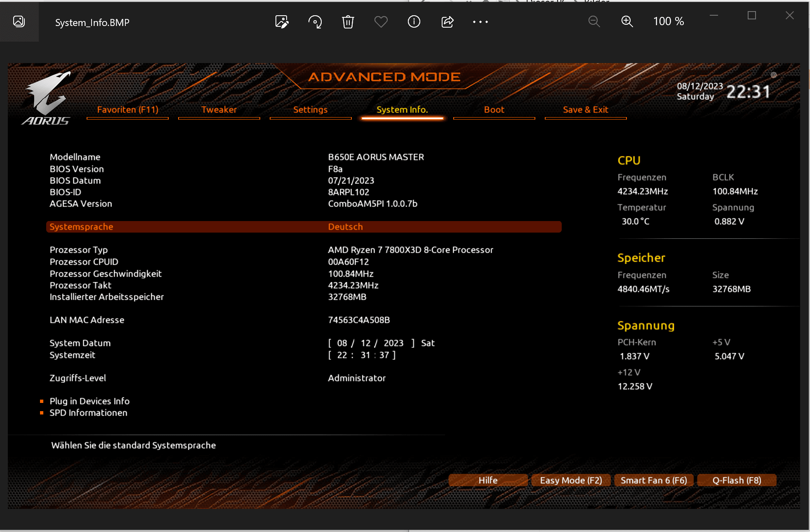
Task: Click the system date month field 08
Action: (342, 343)
